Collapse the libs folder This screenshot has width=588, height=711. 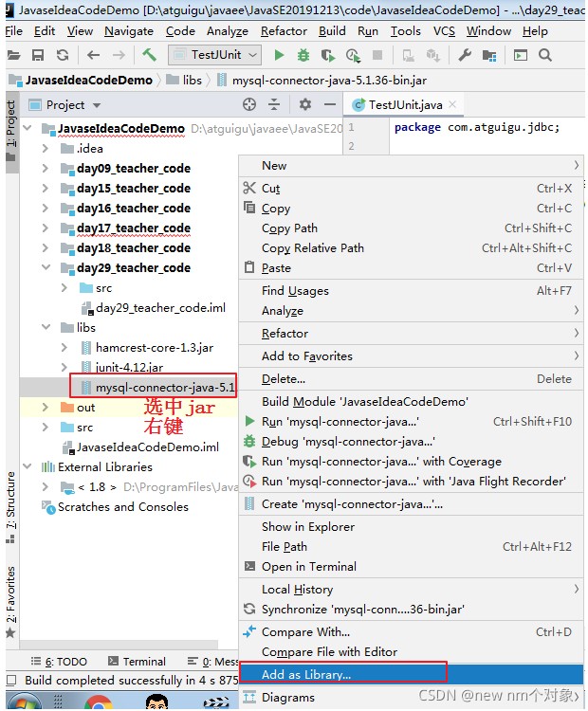click(x=46, y=327)
